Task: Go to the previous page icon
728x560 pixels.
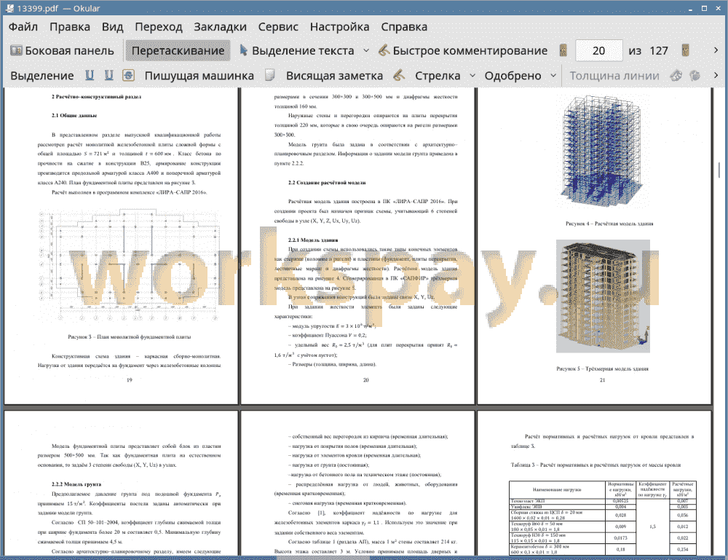Action: tap(563, 50)
